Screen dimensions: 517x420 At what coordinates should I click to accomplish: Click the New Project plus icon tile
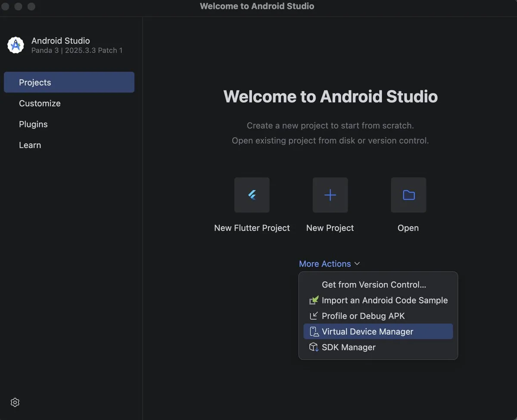[330, 195]
